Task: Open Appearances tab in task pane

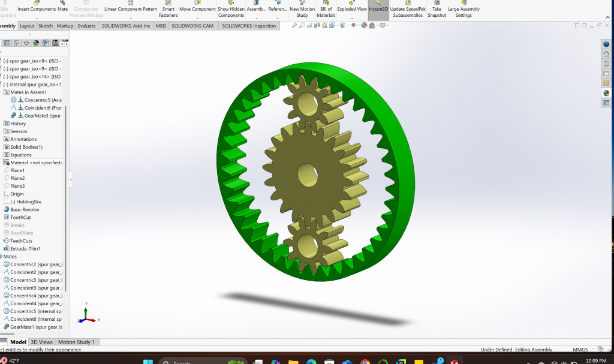Action: pyautogui.click(x=606, y=93)
